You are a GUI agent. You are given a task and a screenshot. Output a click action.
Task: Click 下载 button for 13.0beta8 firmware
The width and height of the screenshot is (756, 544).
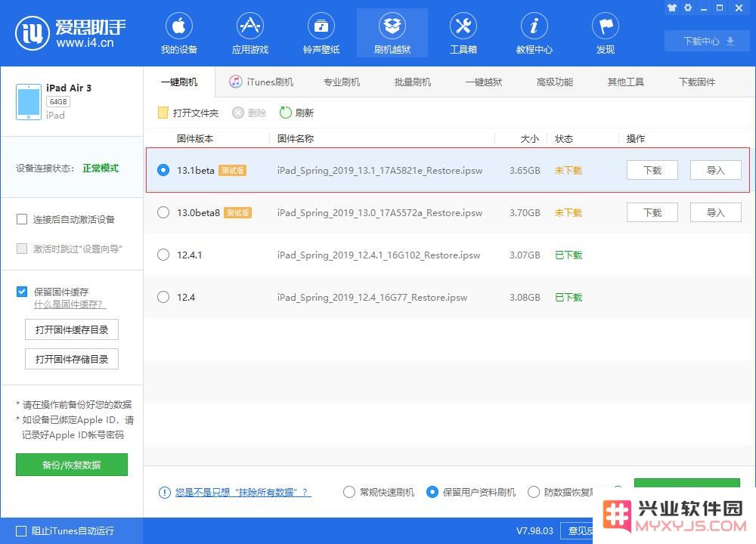(652, 212)
